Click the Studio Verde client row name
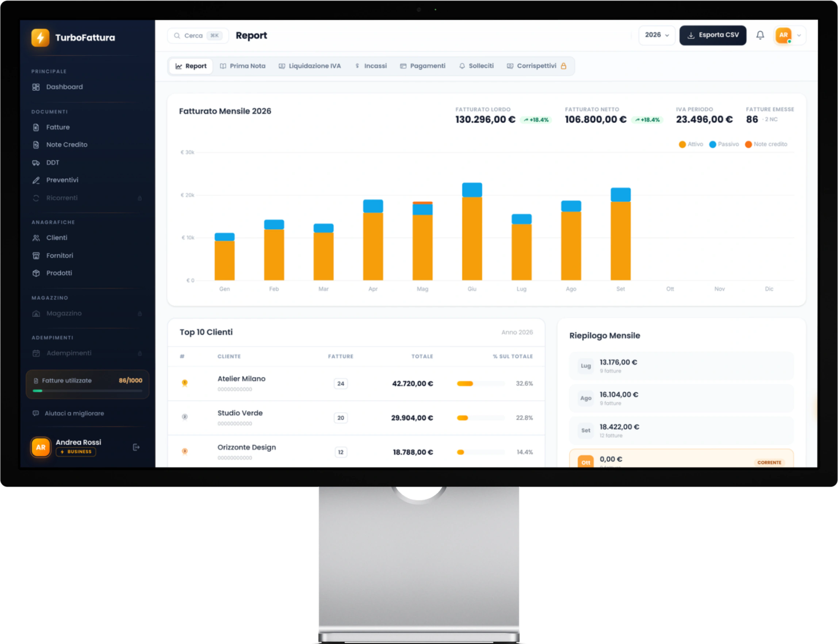Screen dimensions: 838x644 (240, 413)
